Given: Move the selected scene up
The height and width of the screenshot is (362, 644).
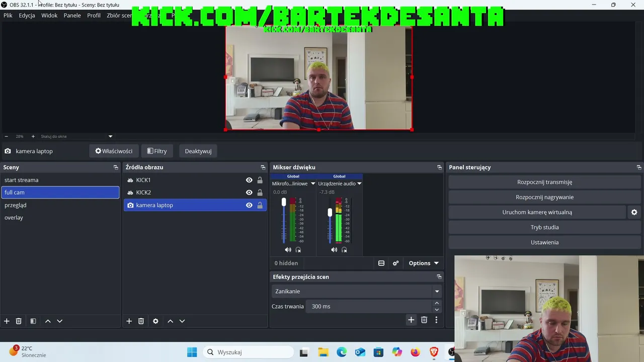Looking at the screenshot, I should point(48,321).
